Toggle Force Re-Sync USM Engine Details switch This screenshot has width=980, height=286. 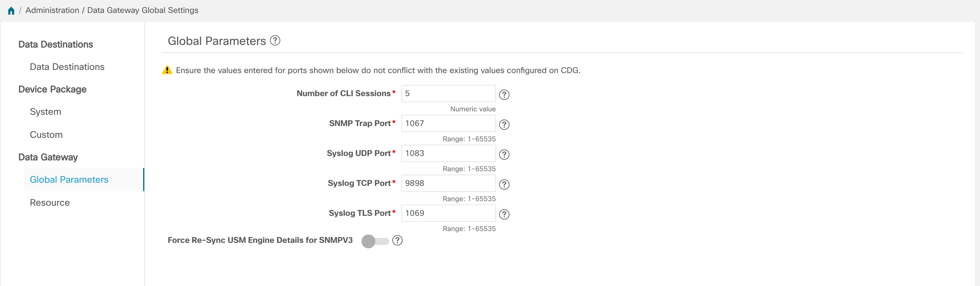pyautogui.click(x=375, y=241)
